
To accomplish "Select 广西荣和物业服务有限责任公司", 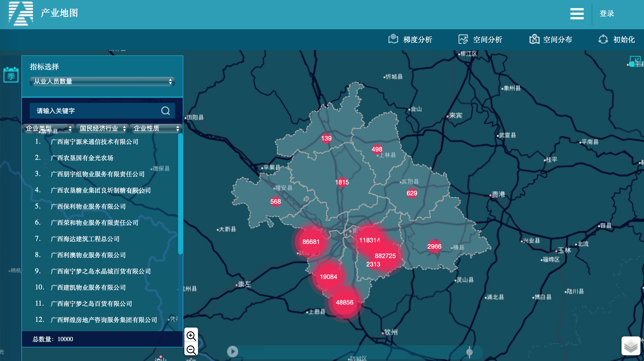I will (x=94, y=223).
